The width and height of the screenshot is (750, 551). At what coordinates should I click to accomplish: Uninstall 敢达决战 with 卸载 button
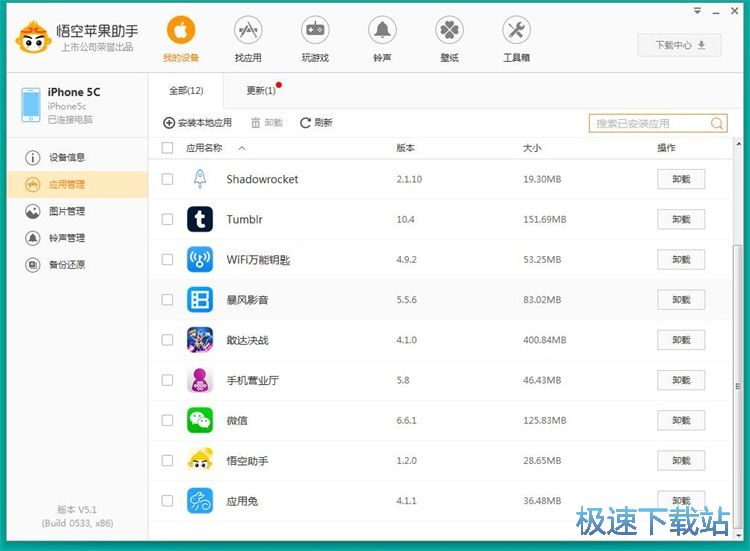681,340
